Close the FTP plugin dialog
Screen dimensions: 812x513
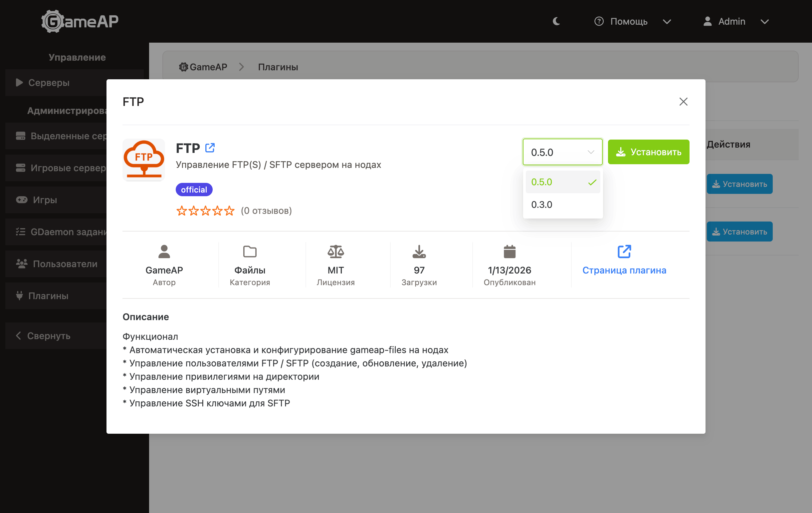pos(684,102)
